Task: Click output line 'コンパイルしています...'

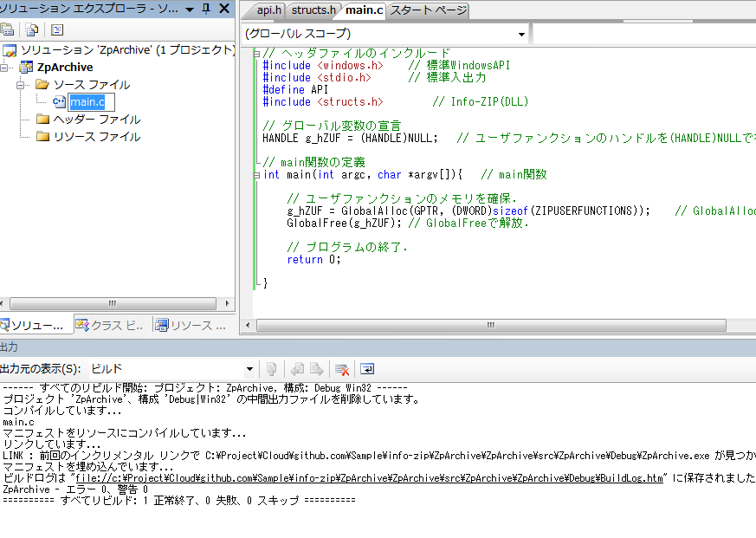Action: pos(62,412)
